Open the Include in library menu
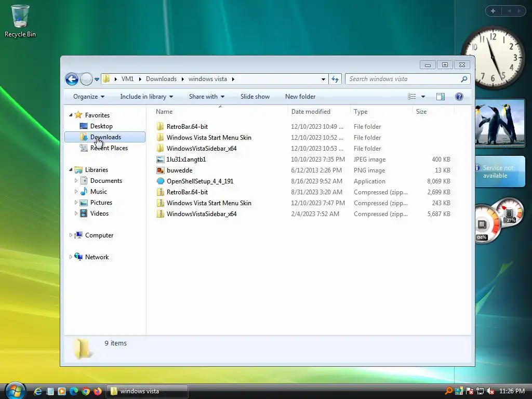Image resolution: width=532 pixels, height=399 pixels. (147, 97)
